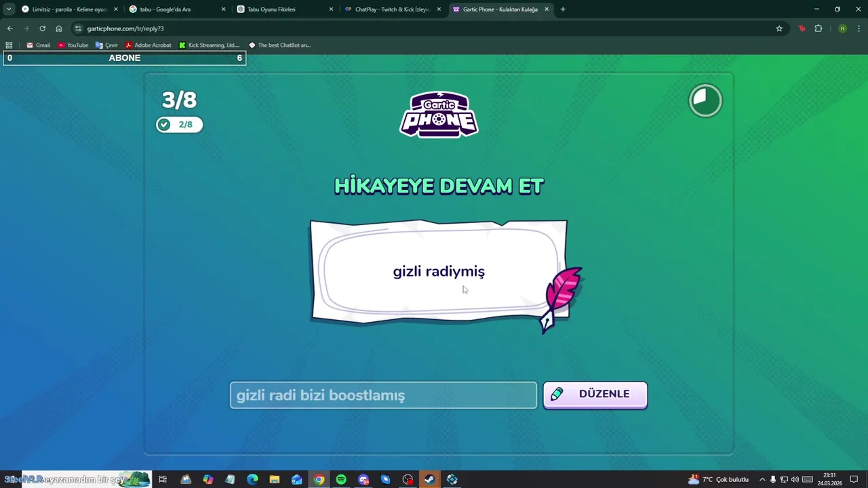Open the Kick Streaming bookmark
This screenshot has height=488, width=868.
(x=210, y=45)
